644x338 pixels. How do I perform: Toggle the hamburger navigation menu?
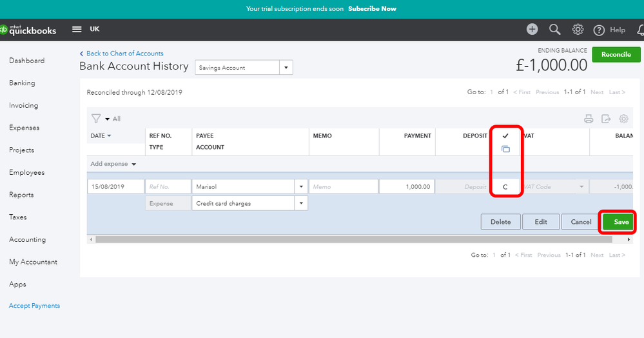click(x=77, y=29)
